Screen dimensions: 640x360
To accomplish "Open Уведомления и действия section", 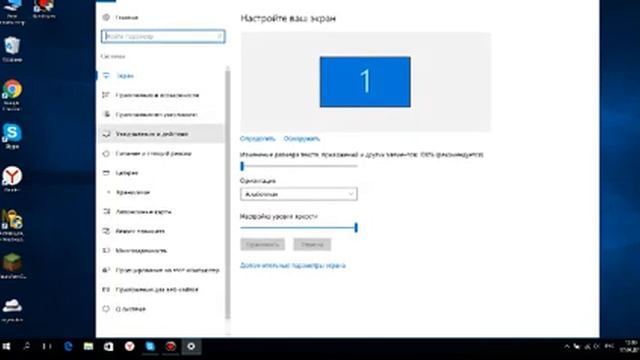I will 160,134.
